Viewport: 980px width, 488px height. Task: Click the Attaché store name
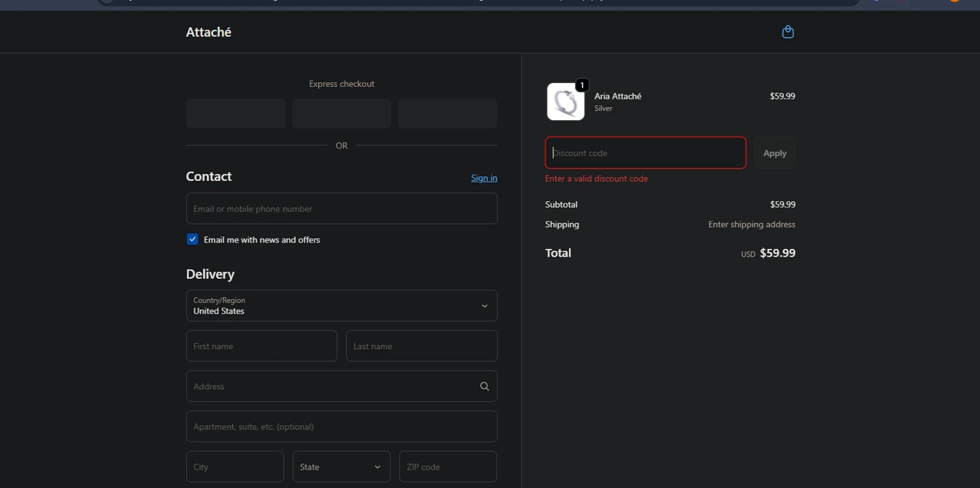coord(208,32)
